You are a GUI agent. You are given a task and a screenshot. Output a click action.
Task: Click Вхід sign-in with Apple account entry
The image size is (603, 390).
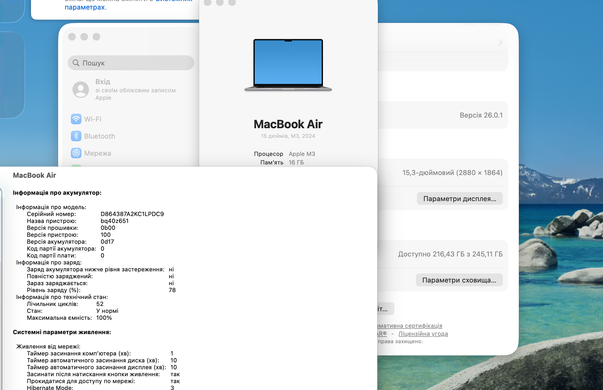(x=124, y=90)
